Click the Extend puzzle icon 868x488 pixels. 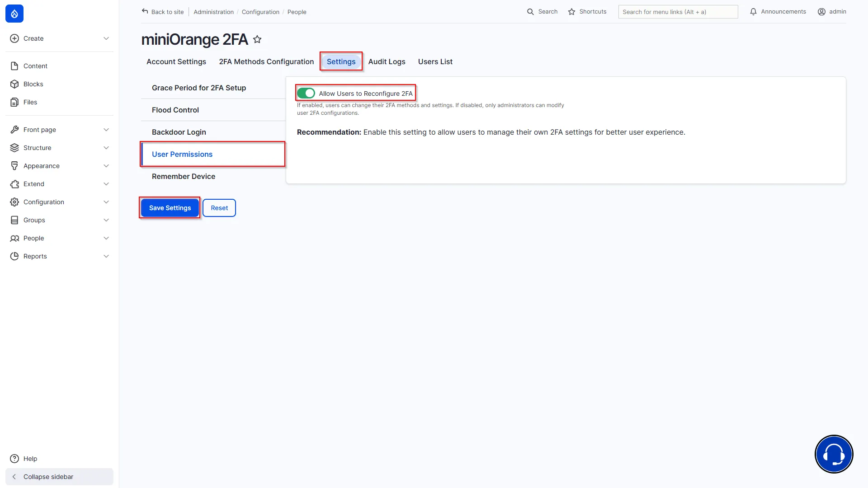coord(14,184)
